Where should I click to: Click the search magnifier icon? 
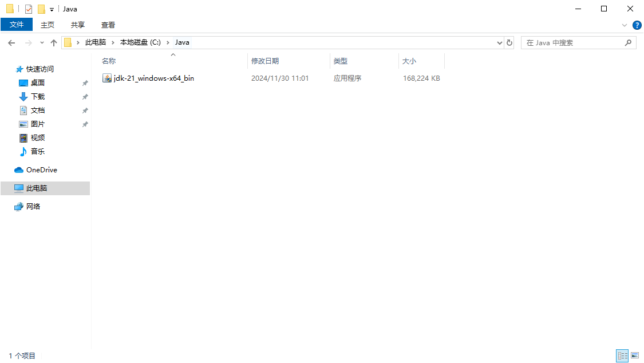tap(628, 43)
